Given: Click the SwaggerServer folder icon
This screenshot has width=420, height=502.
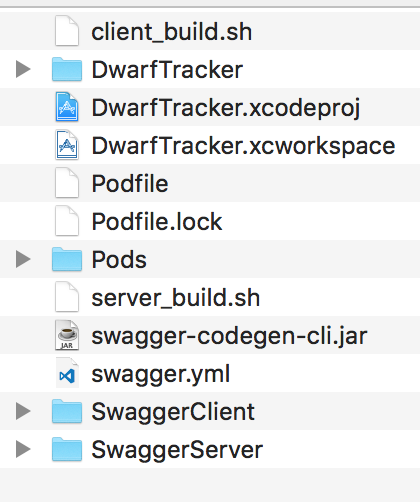Looking at the screenshot, I should (x=67, y=449).
